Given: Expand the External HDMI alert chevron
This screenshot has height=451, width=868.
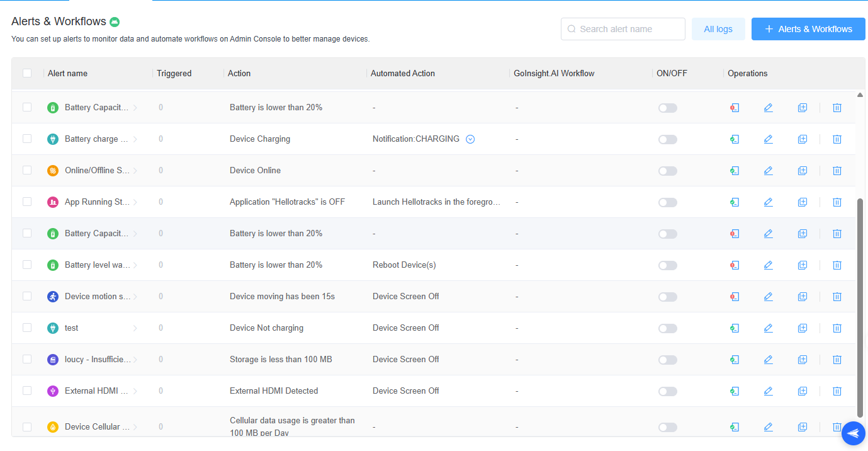Looking at the screenshot, I should (x=135, y=391).
